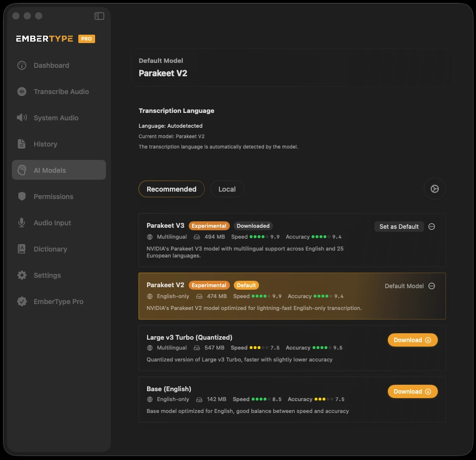This screenshot has width=476, height=460.
Task: Click Experimental badge on Parakeet V3
Action: coord(209,226)
